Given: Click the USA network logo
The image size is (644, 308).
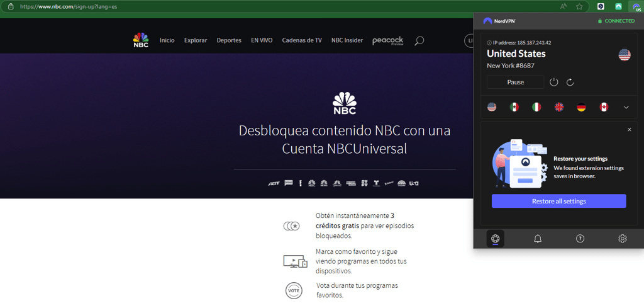Looking at the screenshot, I should pyautogui.click(x=414, y=183).
